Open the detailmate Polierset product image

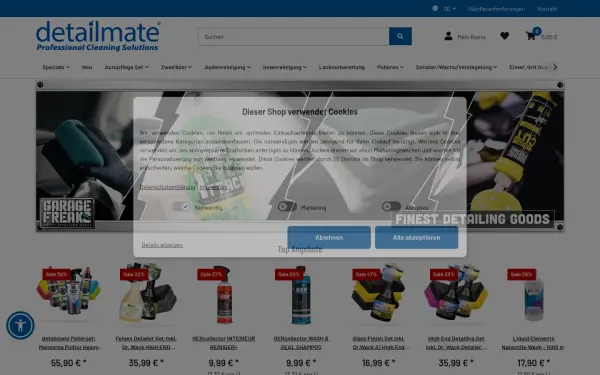[69, 294]
